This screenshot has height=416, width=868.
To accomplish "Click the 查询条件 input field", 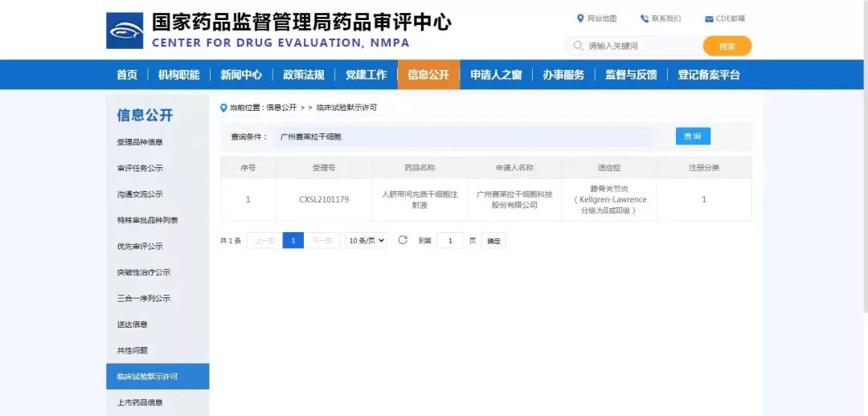I will point(462,137).
